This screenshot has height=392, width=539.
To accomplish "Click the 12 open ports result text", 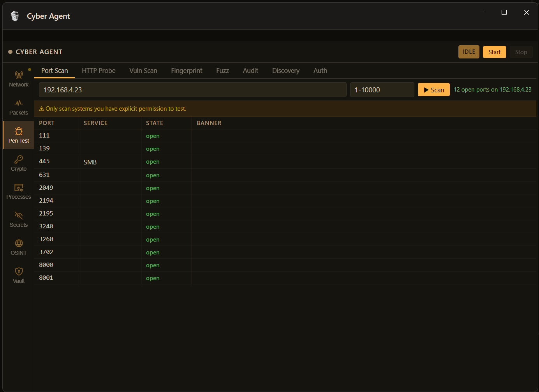I will [493, 90].
